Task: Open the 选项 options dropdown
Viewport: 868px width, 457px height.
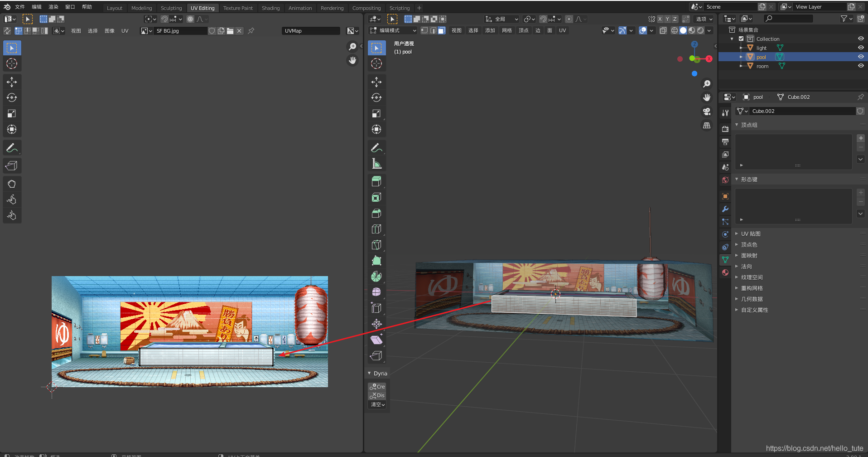Action: coord(704,19)
